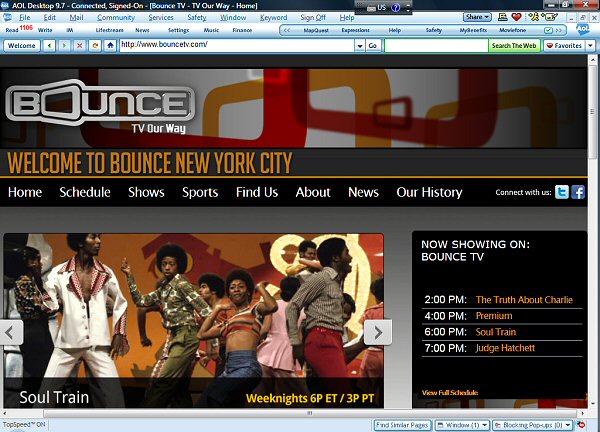Click the AOL icon at the menu bar's left end

(x=7, y=17)
